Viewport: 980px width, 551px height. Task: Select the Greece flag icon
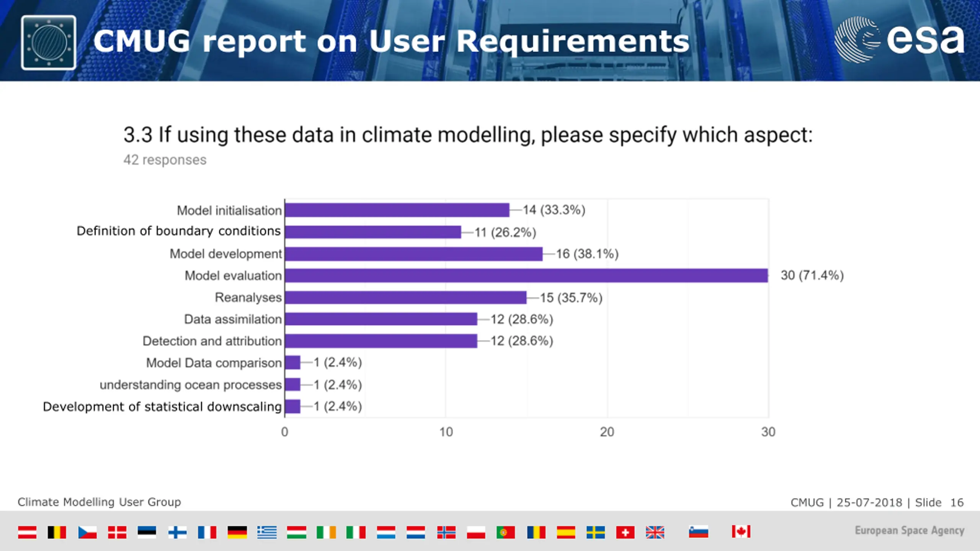coord(267,532)
